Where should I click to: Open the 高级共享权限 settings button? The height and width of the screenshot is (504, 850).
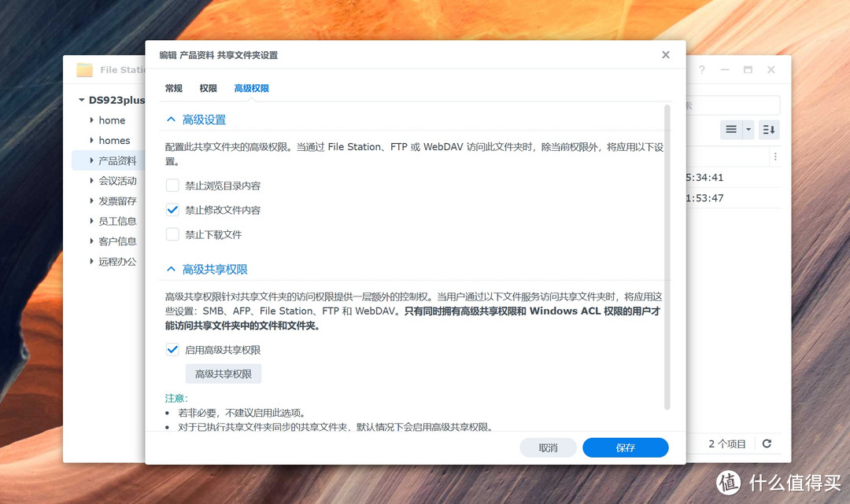click(x=224, y=373)
